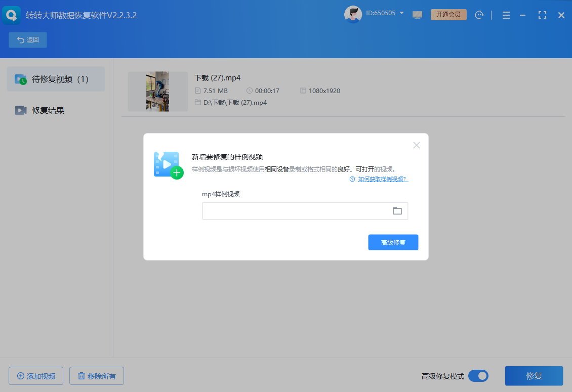Viewport: 572px width, 392px height.
Task: Click the 高级修复 button
Action: pos(393,242)
